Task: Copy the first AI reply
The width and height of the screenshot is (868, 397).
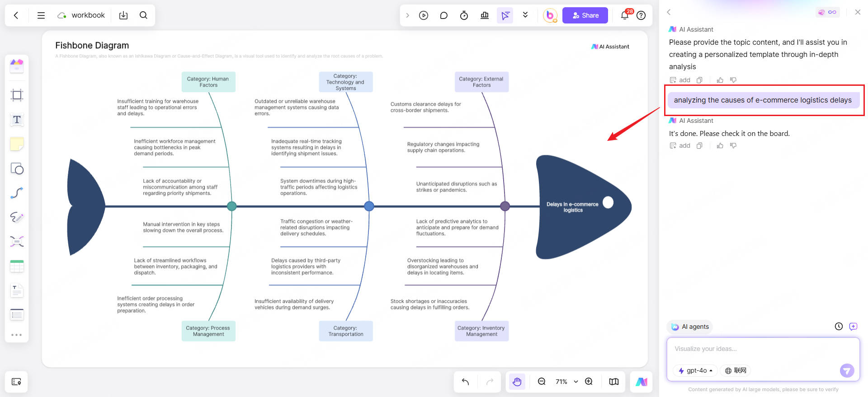Action: pyautogui.click(x=699, y=80)
